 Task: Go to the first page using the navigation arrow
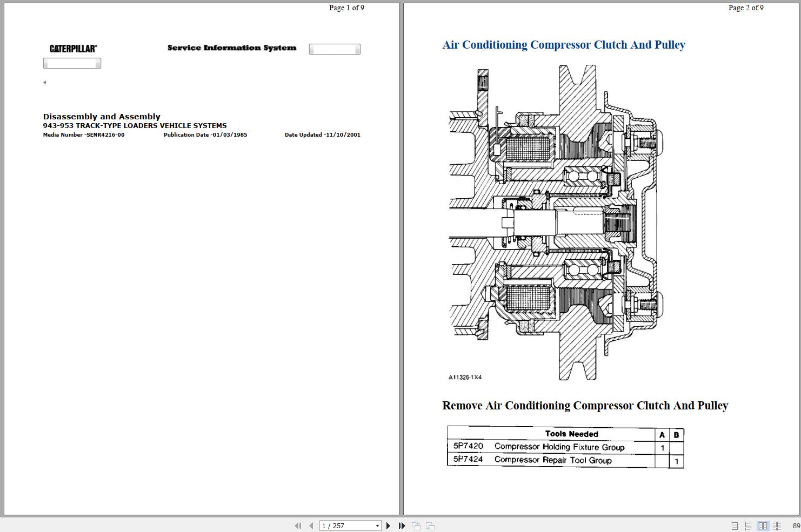[x=298, y=526]
